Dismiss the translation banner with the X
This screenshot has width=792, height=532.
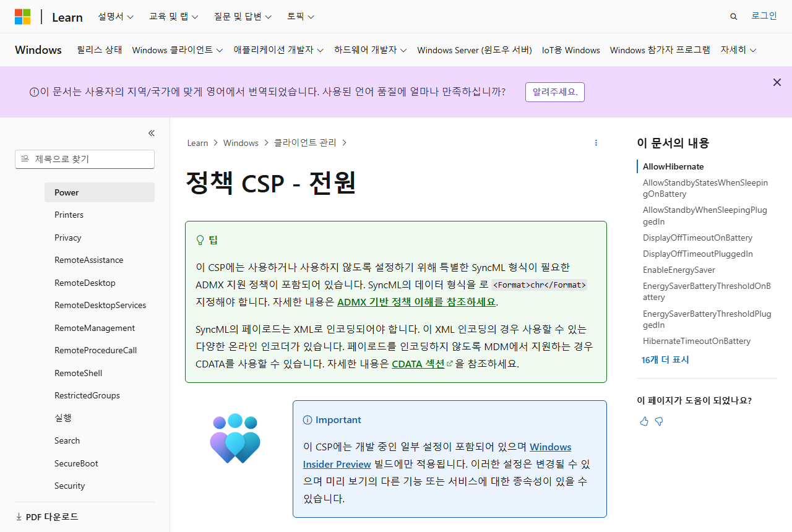click(777, 82)
